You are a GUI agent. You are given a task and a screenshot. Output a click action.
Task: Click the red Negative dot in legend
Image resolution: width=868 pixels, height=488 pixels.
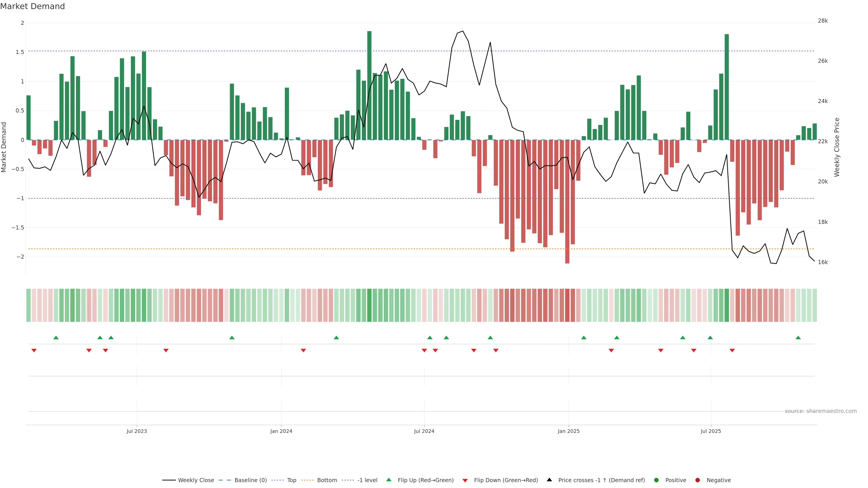(x=698, y=480)
